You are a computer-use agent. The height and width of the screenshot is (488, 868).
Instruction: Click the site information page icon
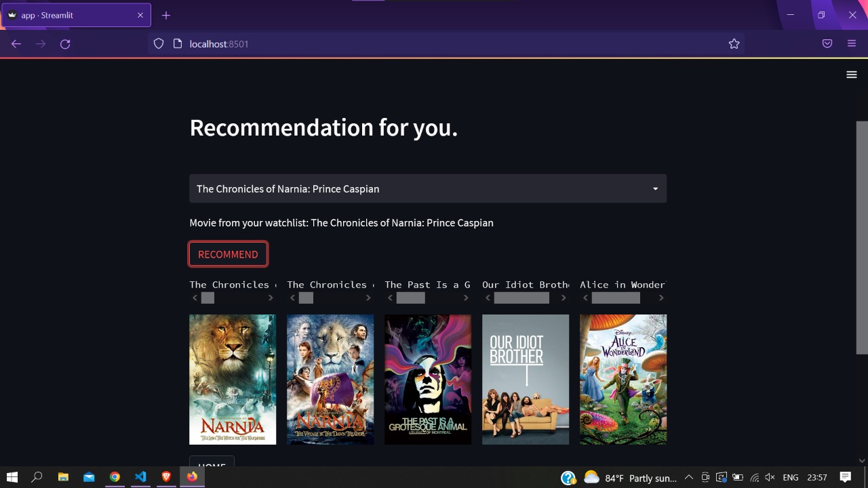178,44
